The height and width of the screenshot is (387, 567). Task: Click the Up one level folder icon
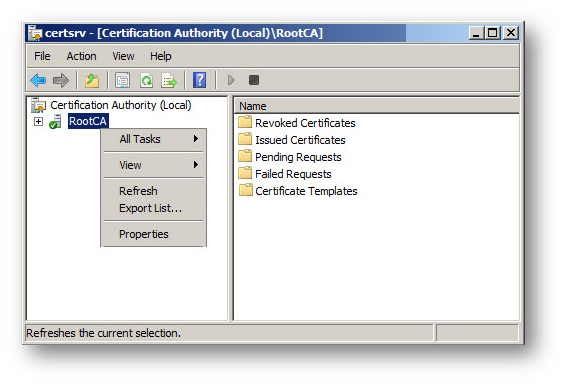tap(92, 80)
